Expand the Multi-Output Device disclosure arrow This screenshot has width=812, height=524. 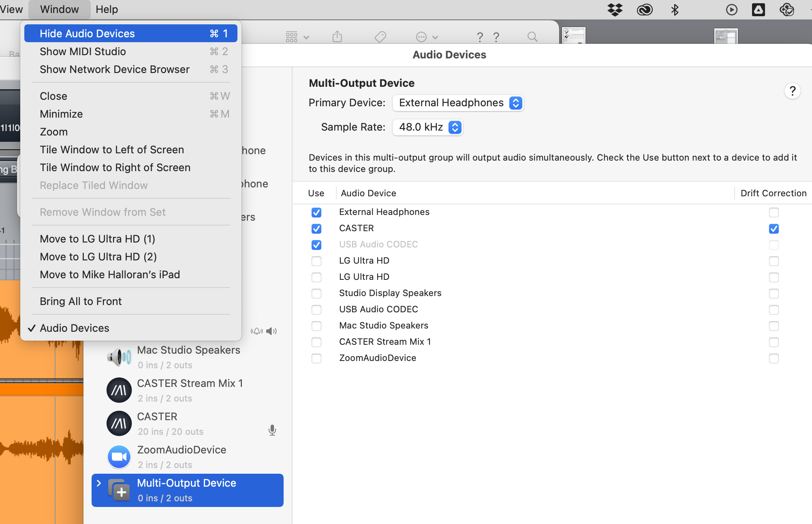pos(98,483)
